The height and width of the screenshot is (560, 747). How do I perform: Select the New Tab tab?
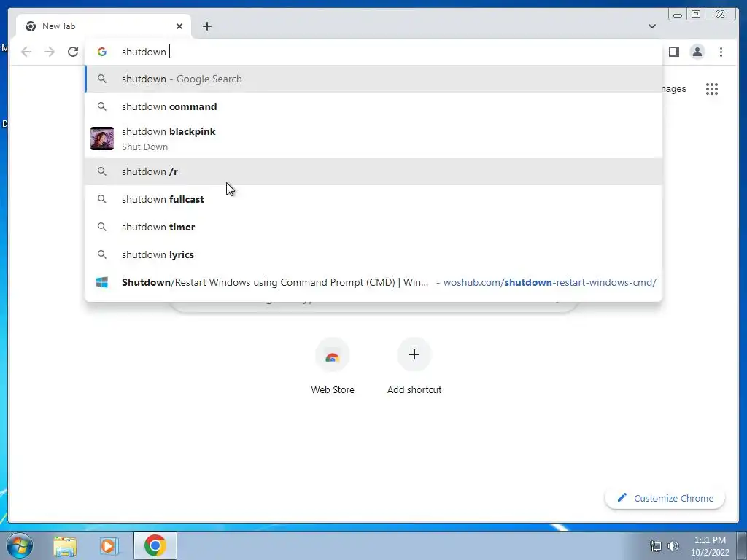[x=104, y=26]
